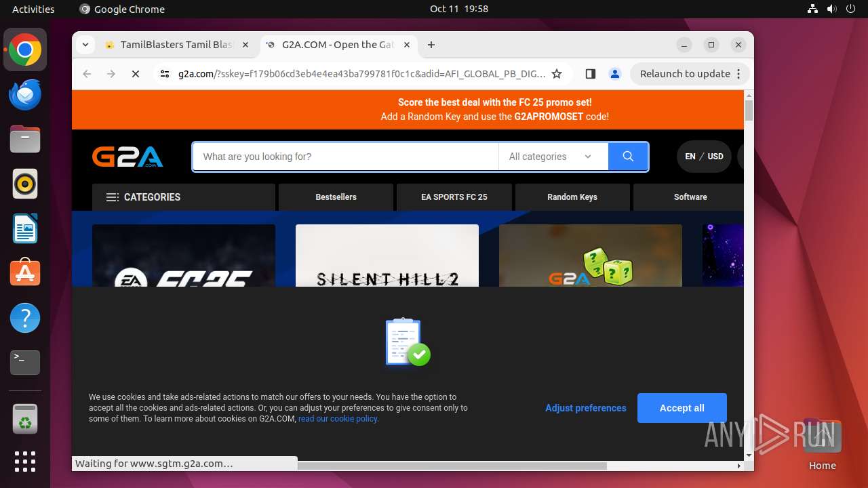Open power menu icon in top bar
The height and width of the screenshot is (488, 868).
tap(851, 9)
